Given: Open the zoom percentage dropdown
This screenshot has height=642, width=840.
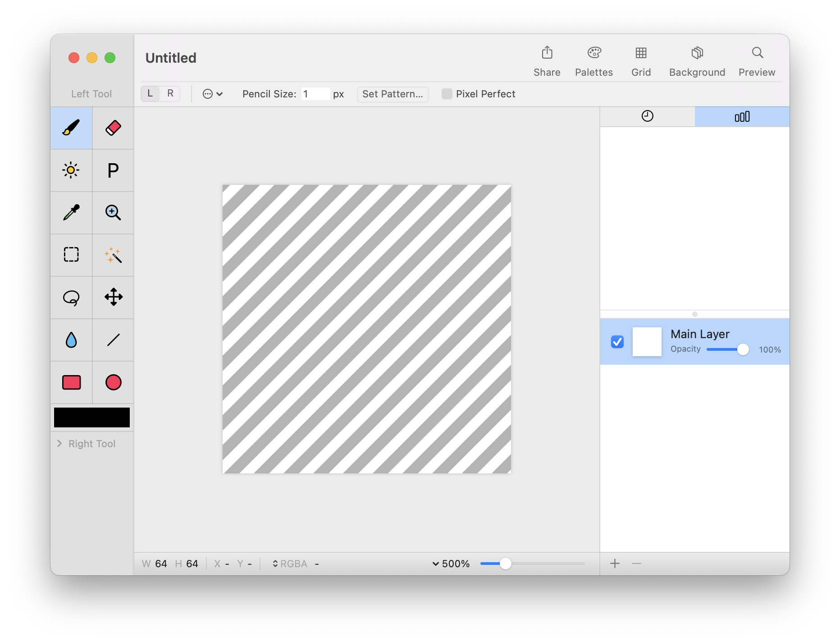Looking at the screenshot, I should [451, 564].
